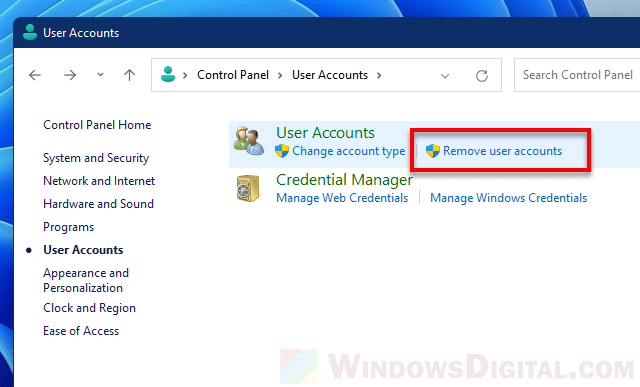Expand the chevron after Control Panel breadcrumb
This screenshot has width=640, height=387.
tap(280, 75)
